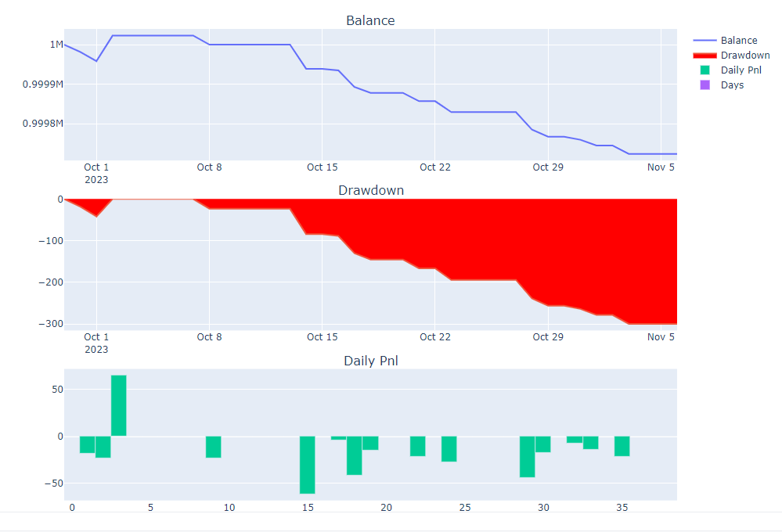Click the Daily Pnl bar above tick 35
The height and width of the screenshot is (532, 782).
[622, 446]
